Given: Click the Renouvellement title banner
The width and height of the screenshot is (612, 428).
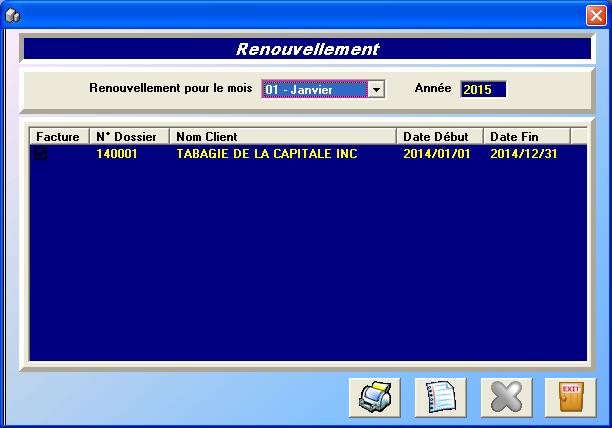Looking at the screenshot, I should pos(306,49).
